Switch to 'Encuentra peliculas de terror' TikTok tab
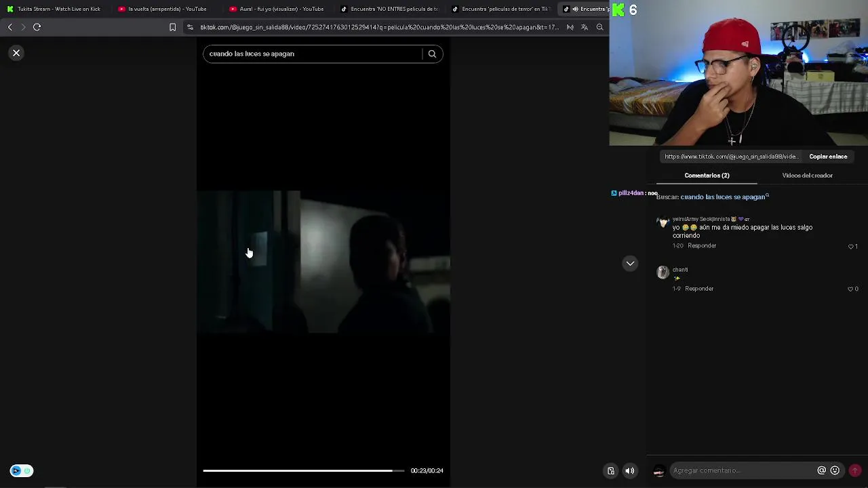 [x=500, y=9]
